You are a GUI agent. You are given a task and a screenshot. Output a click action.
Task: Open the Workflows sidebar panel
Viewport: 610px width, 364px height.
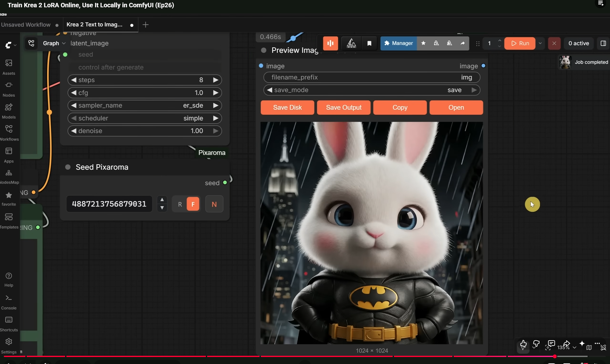pos(9,133)
